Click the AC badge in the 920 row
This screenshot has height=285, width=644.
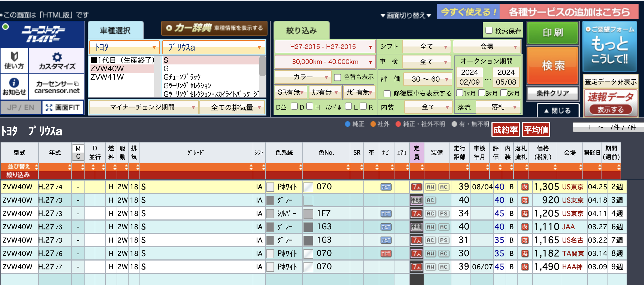pos(430,200)
